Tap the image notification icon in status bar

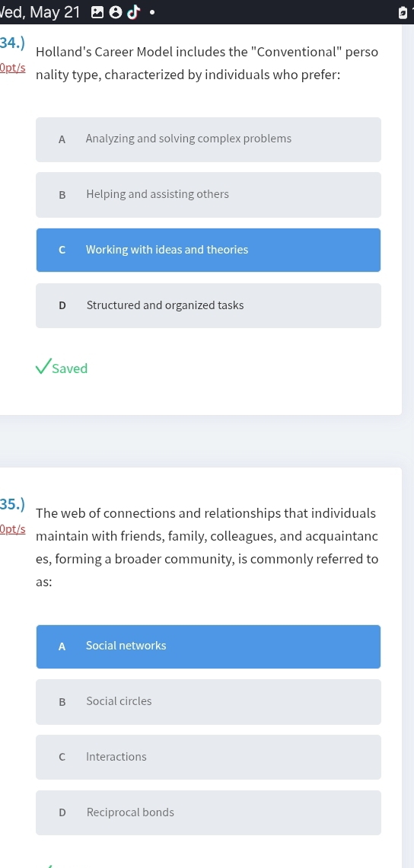coord(97,12)
